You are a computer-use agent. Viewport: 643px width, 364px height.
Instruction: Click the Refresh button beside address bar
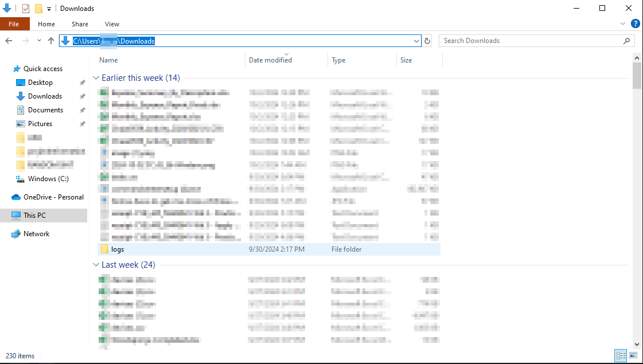(427, 41)
